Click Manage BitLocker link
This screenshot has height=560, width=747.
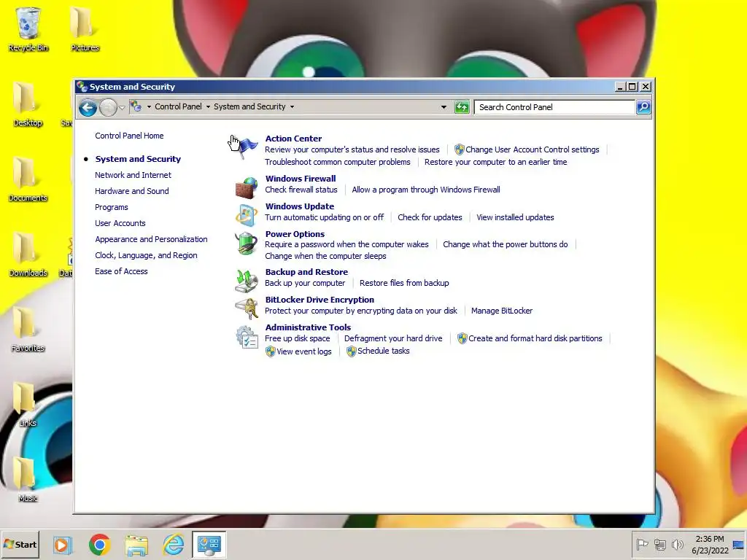[502, 311]
